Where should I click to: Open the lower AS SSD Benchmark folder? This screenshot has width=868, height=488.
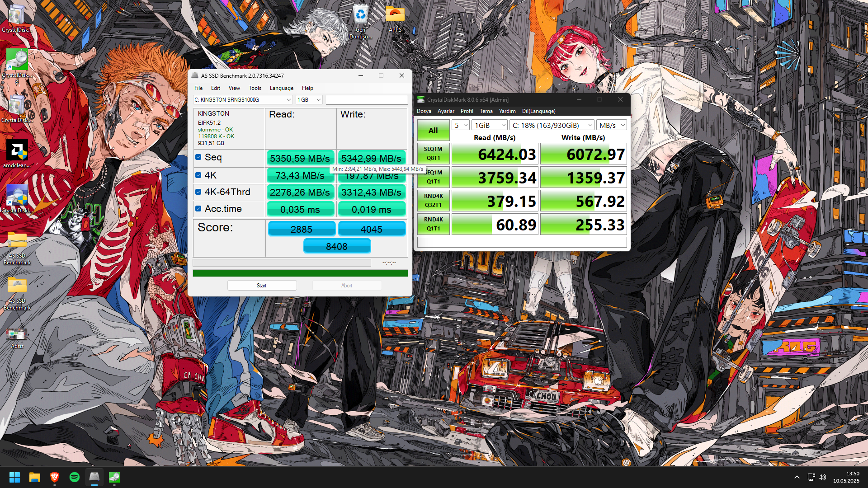point(17,293)
